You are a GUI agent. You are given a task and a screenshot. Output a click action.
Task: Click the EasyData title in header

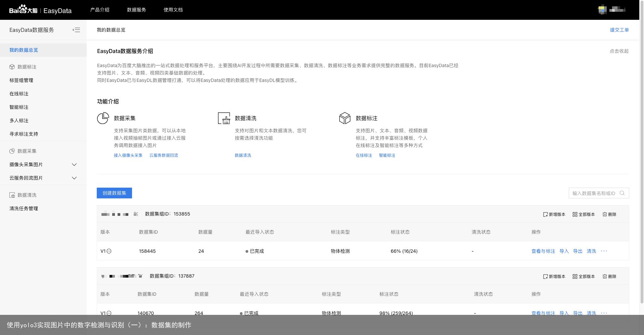pos(57,10)
